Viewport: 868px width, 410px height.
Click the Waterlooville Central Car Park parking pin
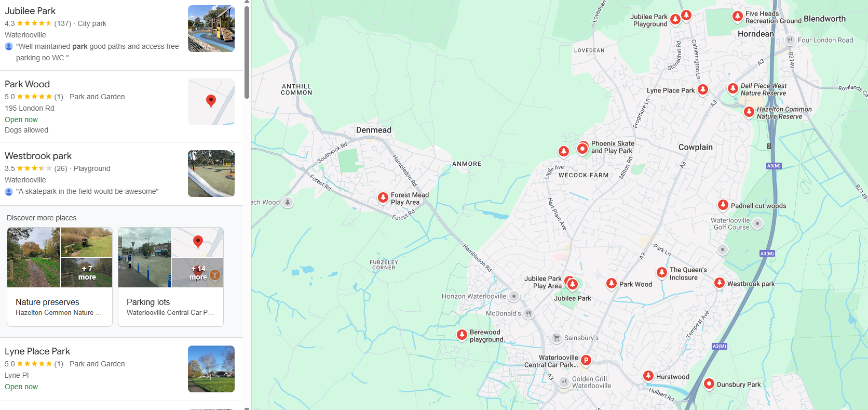[586, 360]
